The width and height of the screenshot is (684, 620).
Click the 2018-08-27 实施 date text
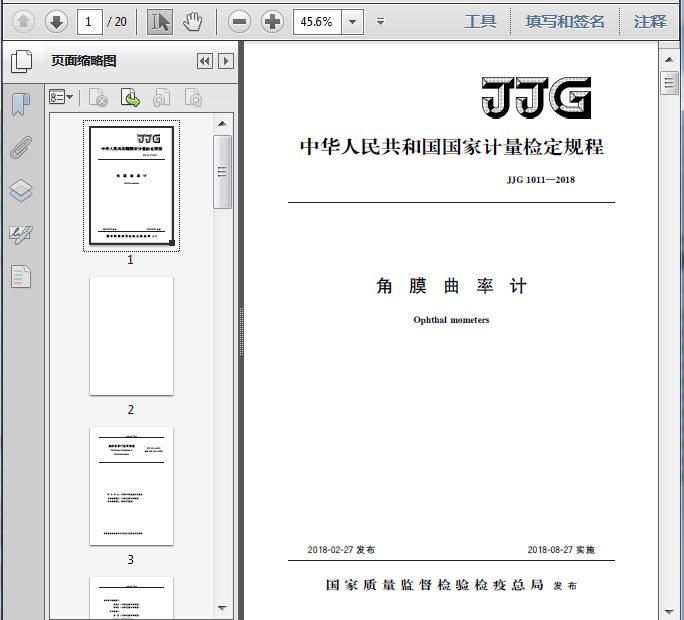[x=561, y=550]
